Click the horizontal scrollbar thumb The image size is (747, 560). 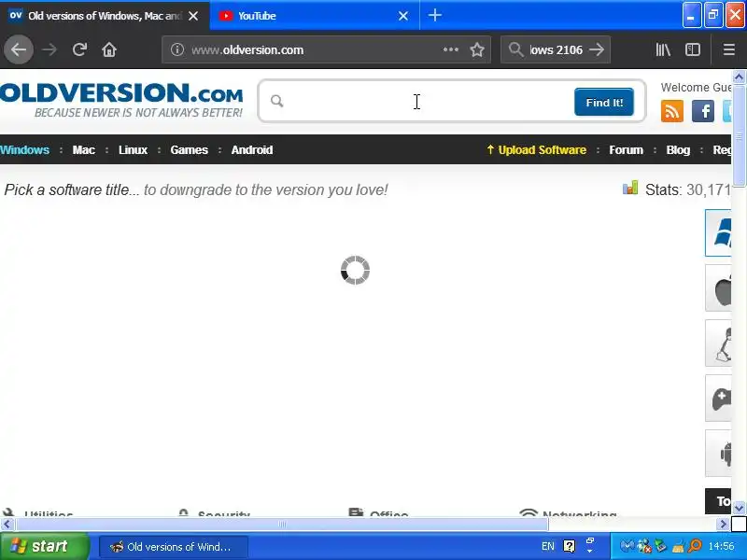[282, 525]
